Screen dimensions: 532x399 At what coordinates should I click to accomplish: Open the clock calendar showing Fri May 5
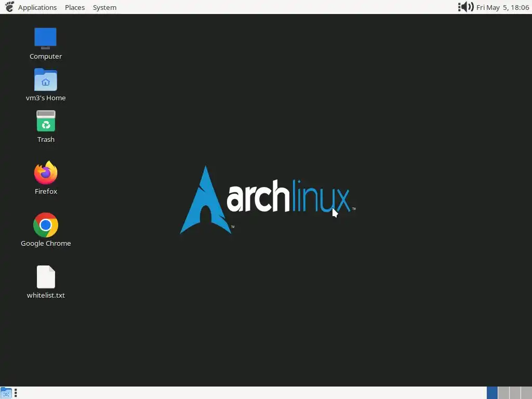click(x=502, y=7)
